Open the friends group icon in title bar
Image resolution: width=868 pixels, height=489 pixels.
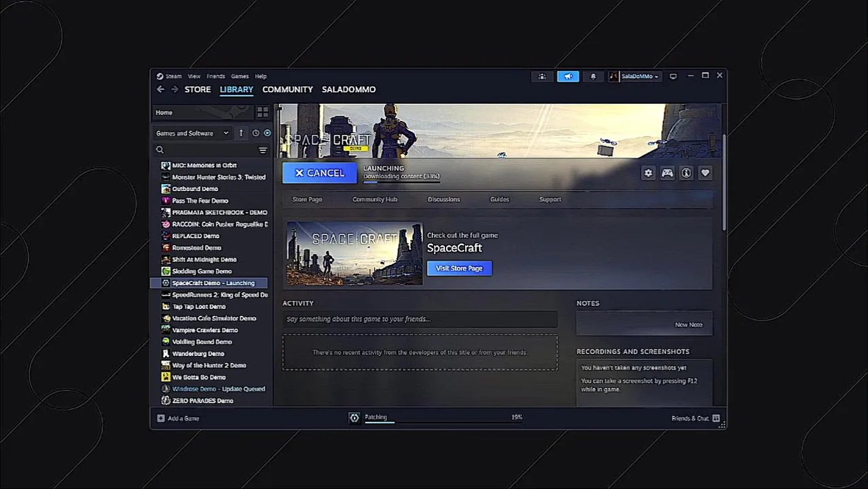coord(542,76)
